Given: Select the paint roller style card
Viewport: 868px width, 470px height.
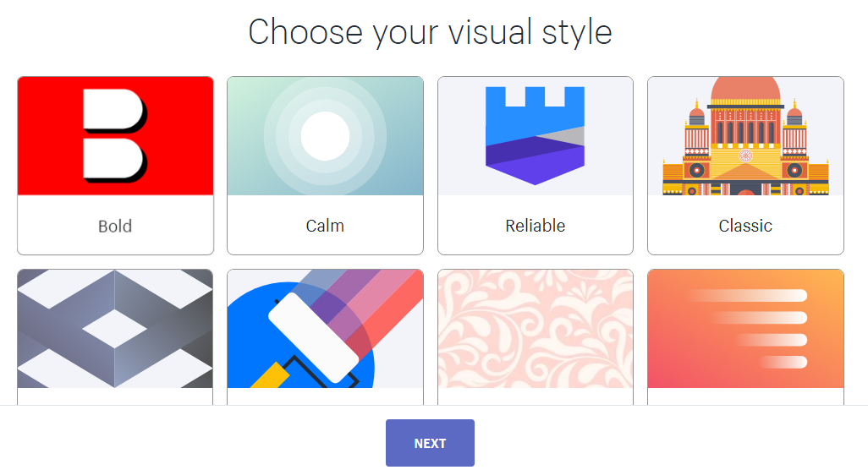Looking at the screenshot, I should pos(325,337).
